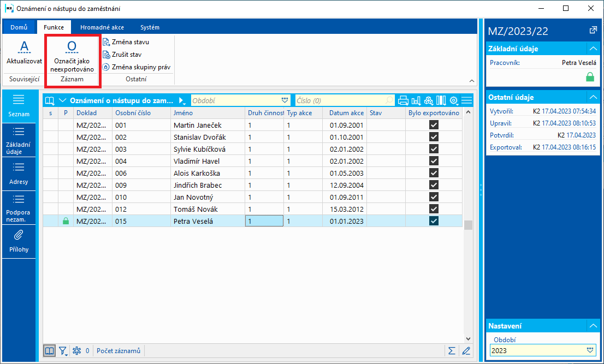The image size is (604, 364).
Task: Click the Číslo search field
Action: click(x=345, y=101)
